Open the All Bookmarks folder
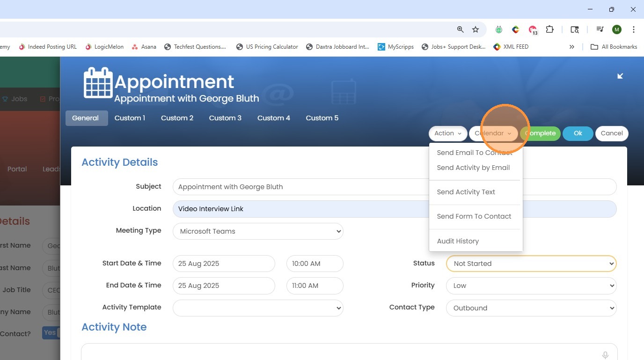 (614, 47)
